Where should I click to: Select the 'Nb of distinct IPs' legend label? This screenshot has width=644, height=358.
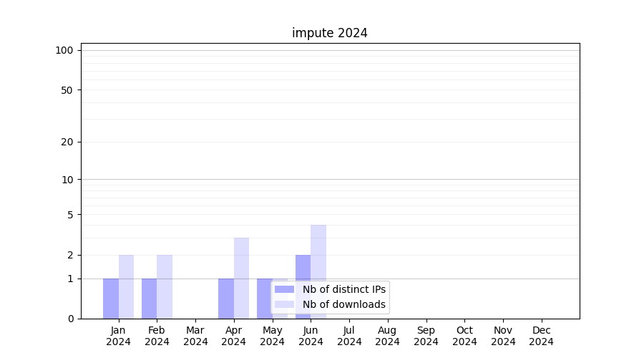[x=343, y=289]
